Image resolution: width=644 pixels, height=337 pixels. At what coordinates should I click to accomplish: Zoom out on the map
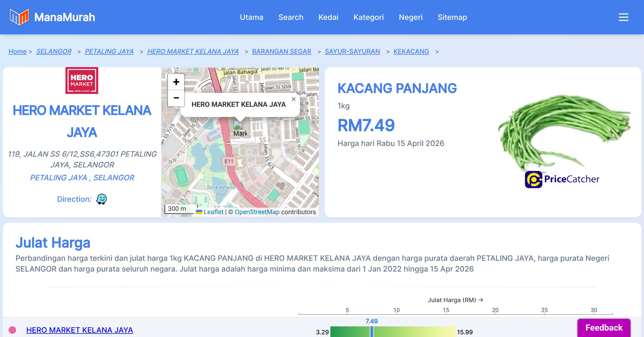(176, 98)
